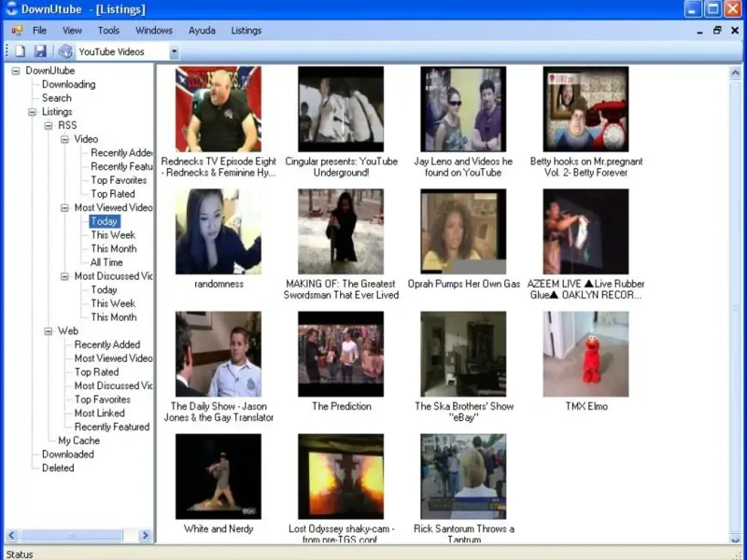The width and height of the screenshot is (747, 560).
Task: Open the Tools menu
Action: pyautogui.click(x=108, y=30)
